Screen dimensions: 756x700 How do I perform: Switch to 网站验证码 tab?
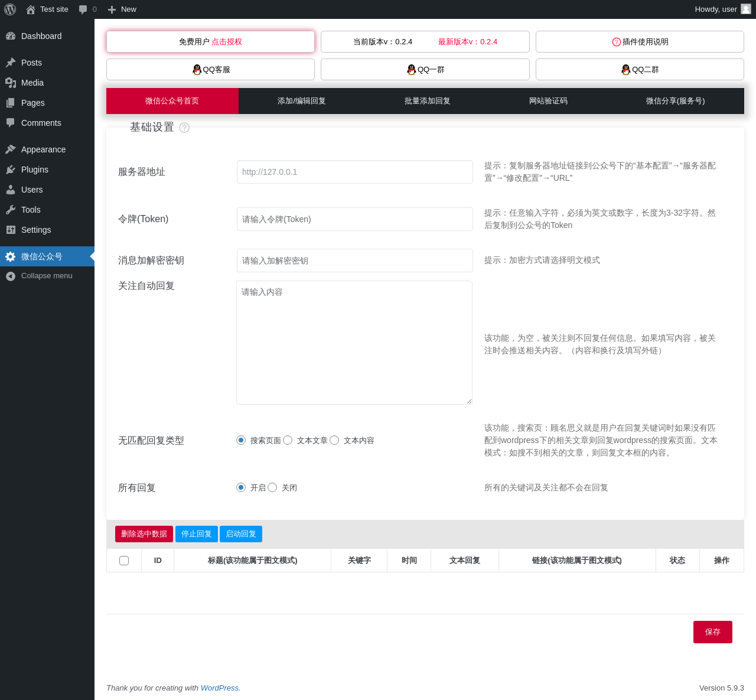tap(548, 101)
